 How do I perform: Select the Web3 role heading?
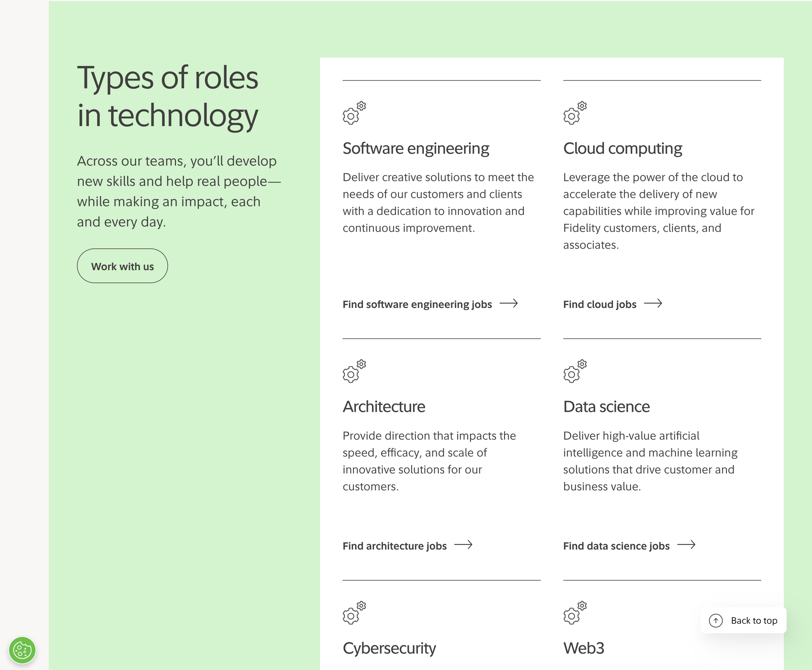(x=584, y=648)
